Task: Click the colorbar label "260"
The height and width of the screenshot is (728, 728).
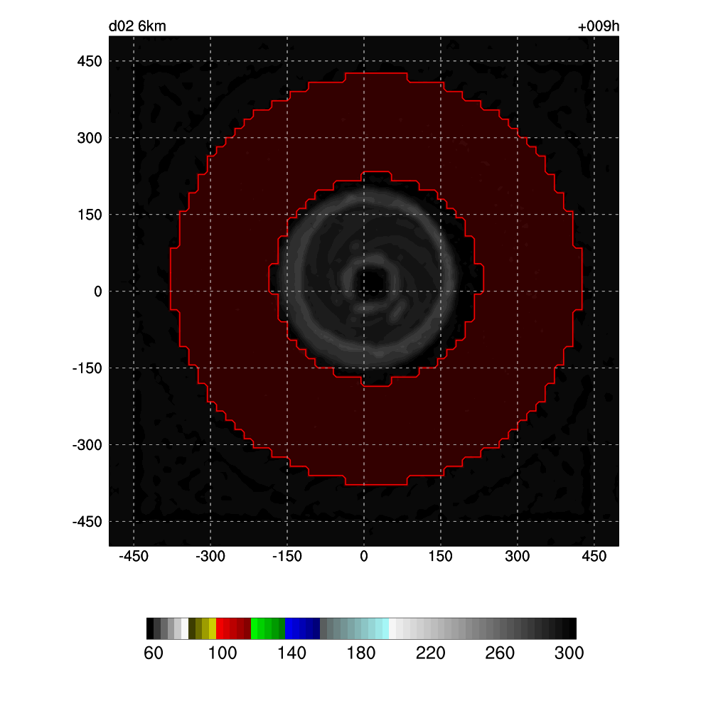Action: [x=500, y=653]
